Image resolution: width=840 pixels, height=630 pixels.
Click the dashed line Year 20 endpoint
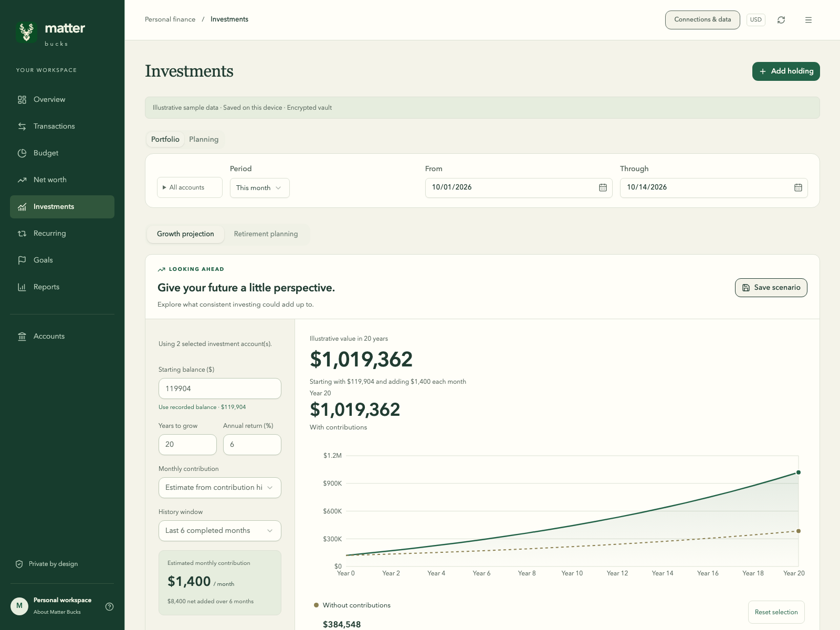(x=799, y=531)
